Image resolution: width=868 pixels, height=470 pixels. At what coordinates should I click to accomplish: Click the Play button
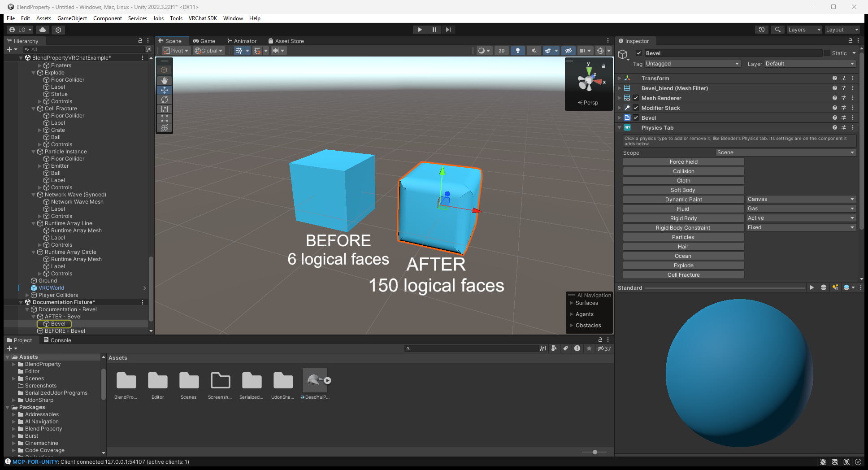click(x=420, y=30)
